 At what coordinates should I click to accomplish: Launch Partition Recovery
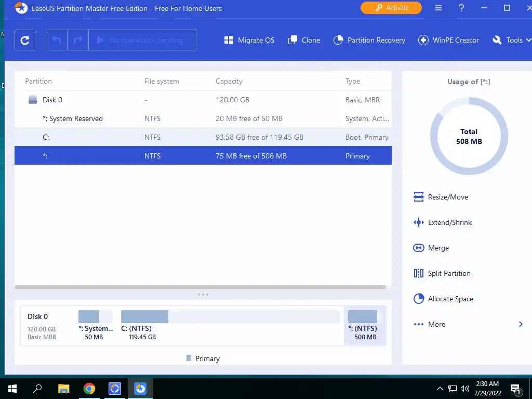(369, 40)
